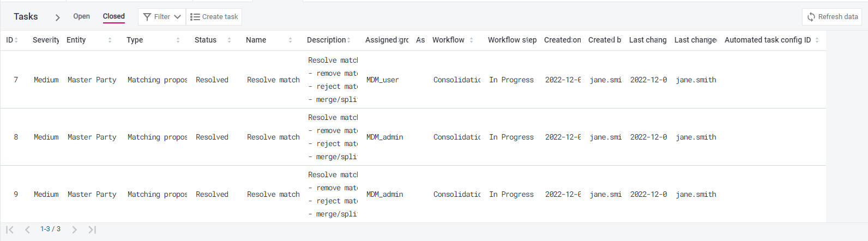The image size is (868, 241).
Task: Open the Filter funnel menu
Action: point(162,17)
